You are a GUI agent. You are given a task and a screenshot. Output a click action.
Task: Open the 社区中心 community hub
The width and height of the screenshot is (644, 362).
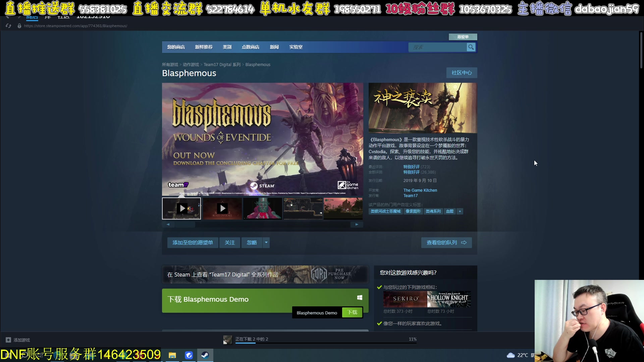click(x=462, y=73)
